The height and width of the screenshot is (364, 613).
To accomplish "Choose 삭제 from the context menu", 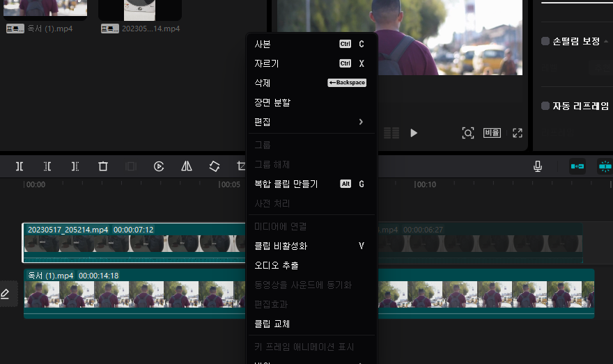I will click(x=311, y=83).
